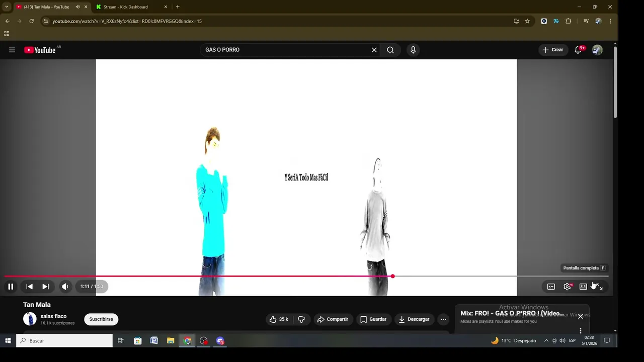The height and width of the screenshot is (362, 644).
Task: Mute the video player volume
Action: click(x=65, y=287)
